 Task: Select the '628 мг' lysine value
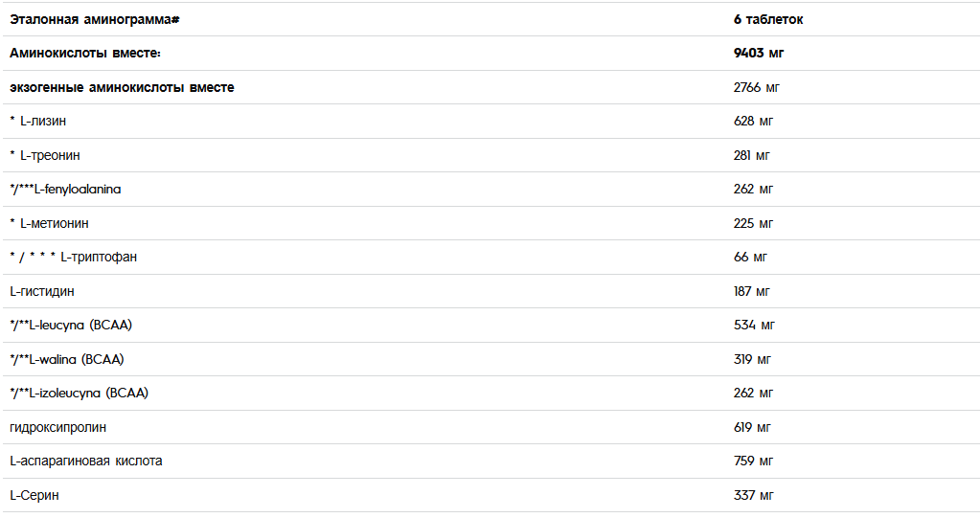(x=753, y=122)
